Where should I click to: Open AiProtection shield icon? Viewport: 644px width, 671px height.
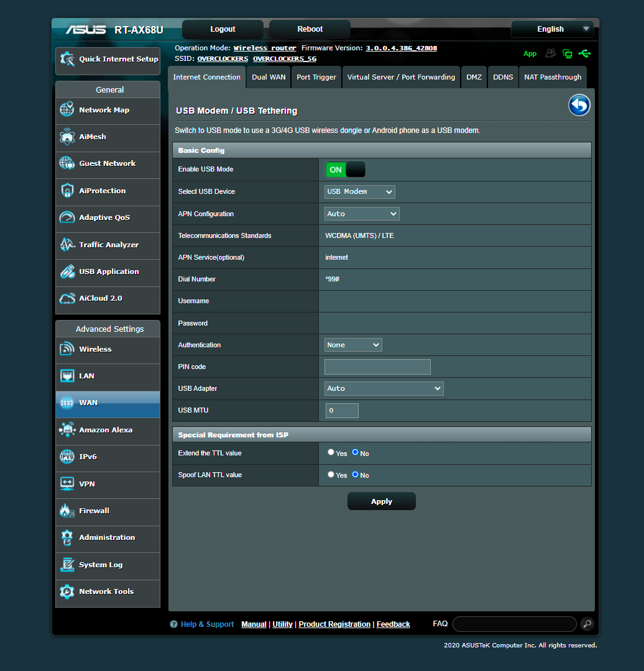67,191
